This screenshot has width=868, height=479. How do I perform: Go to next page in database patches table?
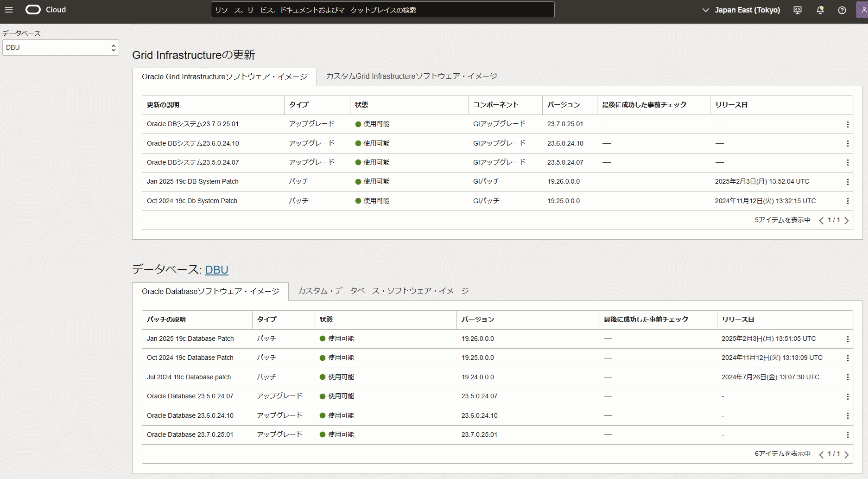coord(847,454)
